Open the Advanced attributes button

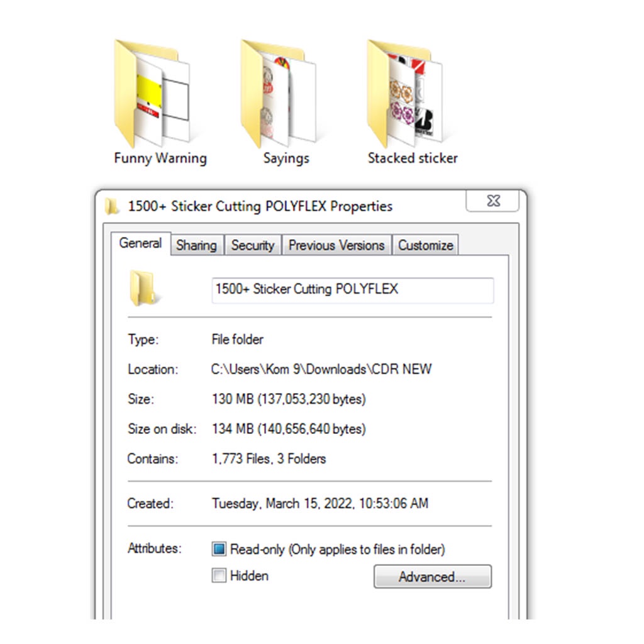tap(433, 577)
